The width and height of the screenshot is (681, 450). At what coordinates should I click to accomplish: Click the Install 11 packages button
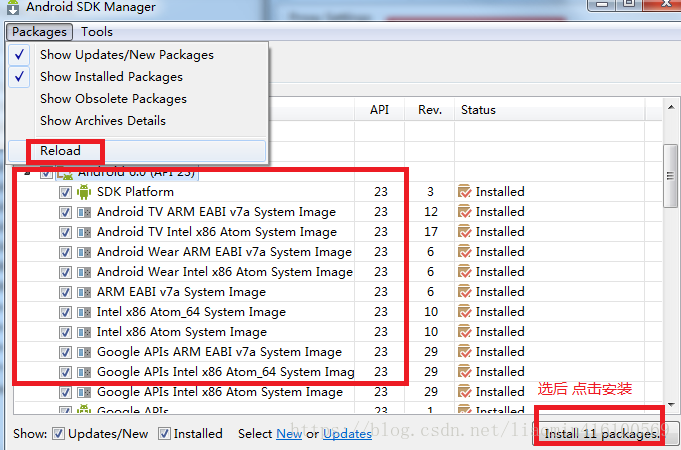click(606, 433)
